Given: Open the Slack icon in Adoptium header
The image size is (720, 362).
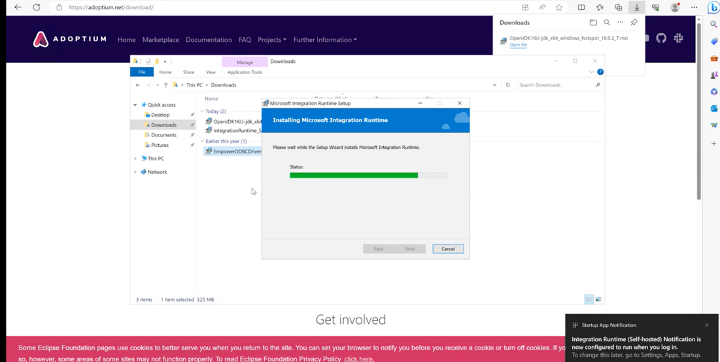Looking at the screenshot, I should (x=678, y=39).
